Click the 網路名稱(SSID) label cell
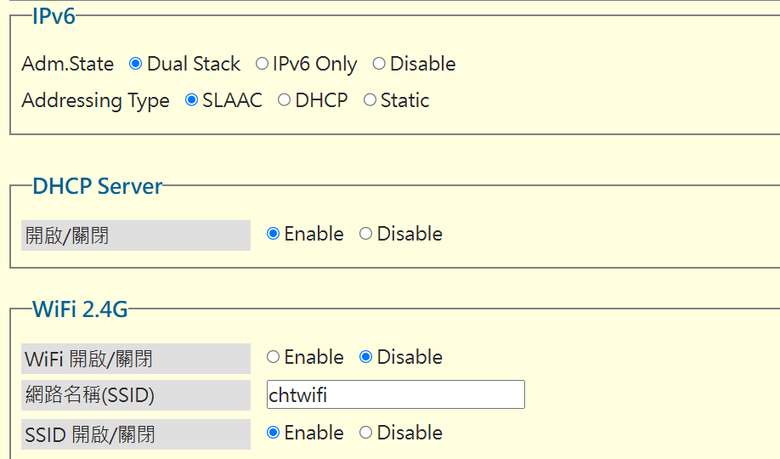Image resolution: width=780 pixels, height=459 pixels. tap(136, 395)
